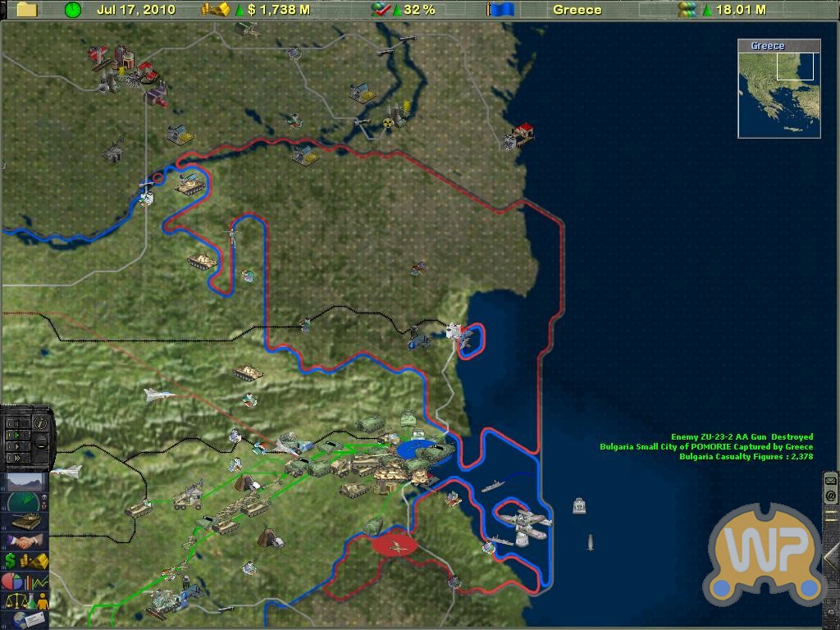Open the scales and flask policy panel
Viewport: 840px width, 630px height.
click(27, 601)
